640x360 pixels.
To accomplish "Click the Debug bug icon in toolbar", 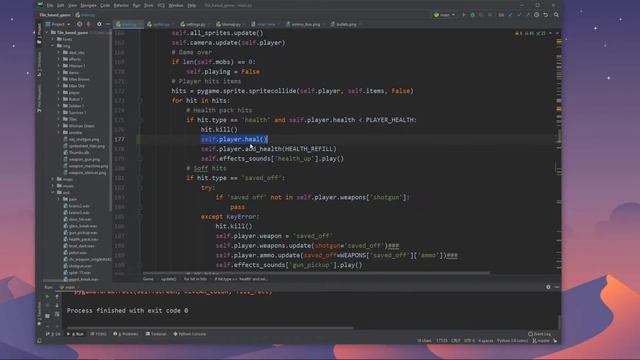I will [473, 15].
